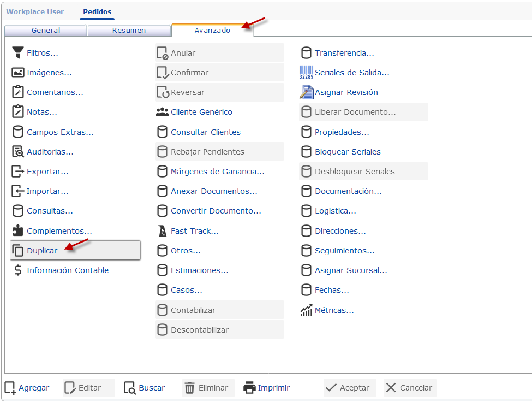Click the Aceptar button
532x402 pixels.
click(x=350, y=387)
